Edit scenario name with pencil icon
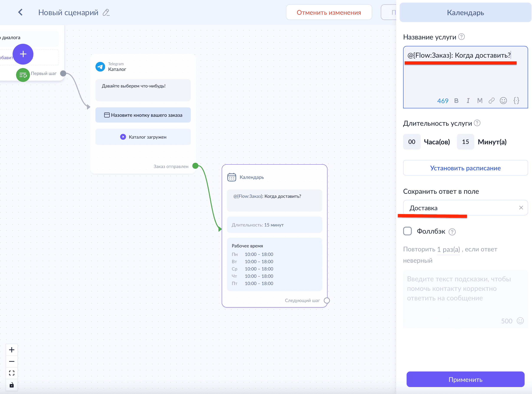 pos(106,12)
